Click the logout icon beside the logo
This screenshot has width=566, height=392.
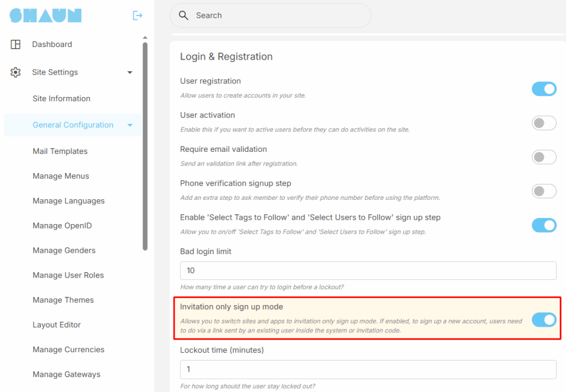[138, 15]
